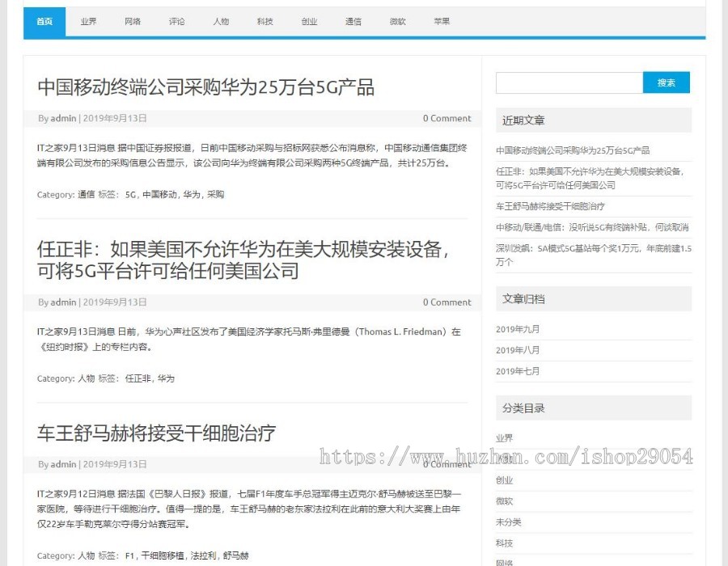Open article title 车王舒马赫将接受干细胞治疗

click(156, 433)
